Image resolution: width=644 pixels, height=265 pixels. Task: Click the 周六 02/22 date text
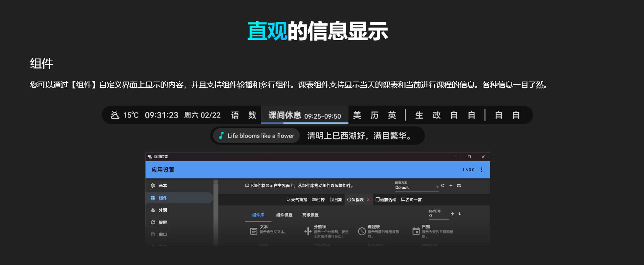point(202,115)
